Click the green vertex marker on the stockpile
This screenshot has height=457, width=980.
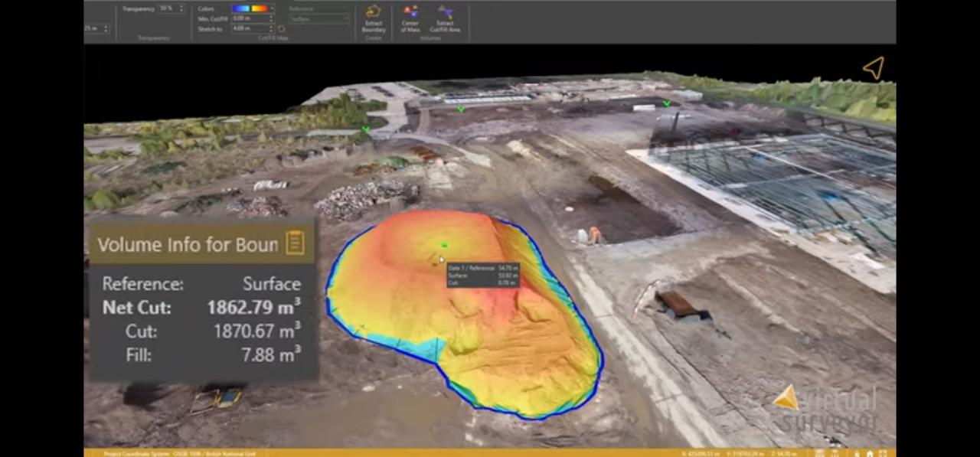tap(443, 244)
